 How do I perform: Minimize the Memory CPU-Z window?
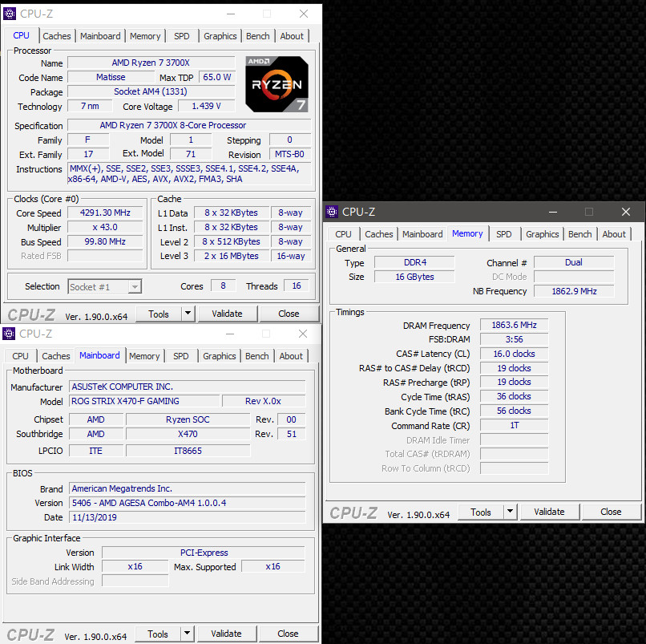(x=553, y=212)
